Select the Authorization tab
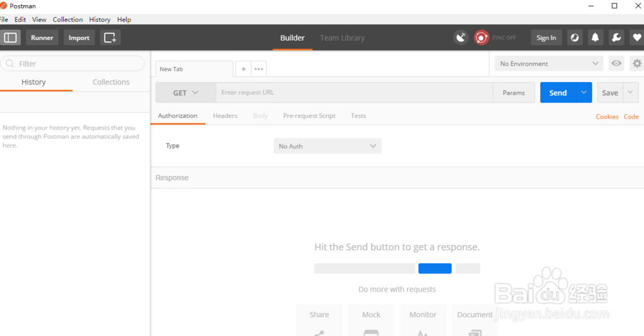The image size is (644, 336). (x=178, y=116)
